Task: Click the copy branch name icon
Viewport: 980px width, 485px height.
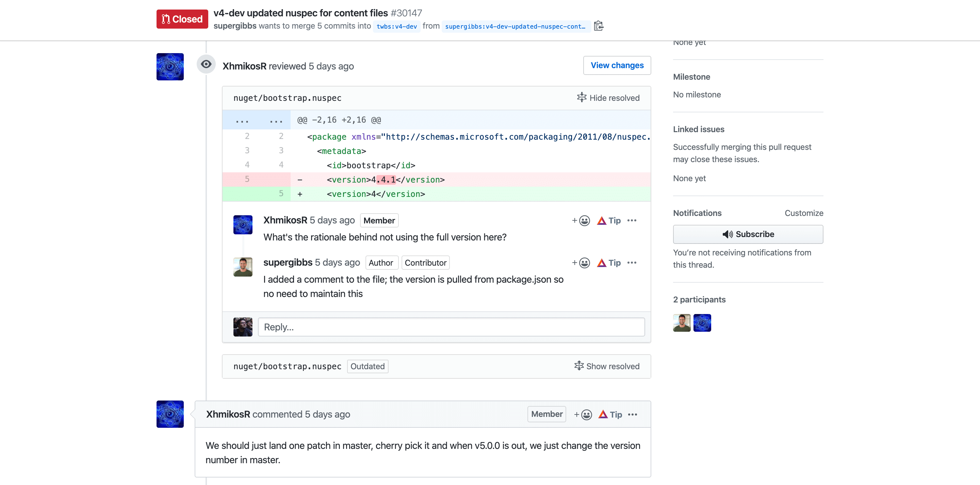Action: pos(598,26)
